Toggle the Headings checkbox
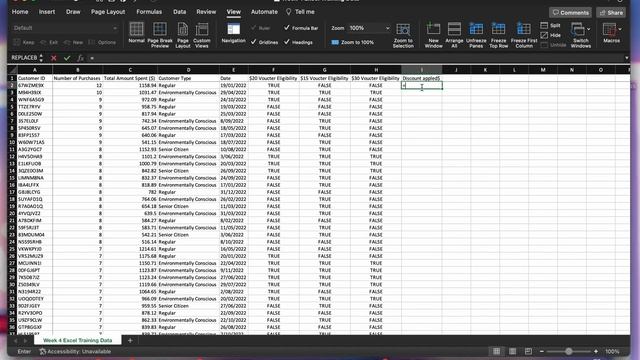Image resolution: width=640 pixels, height=360 pixels. click(298, 42)
